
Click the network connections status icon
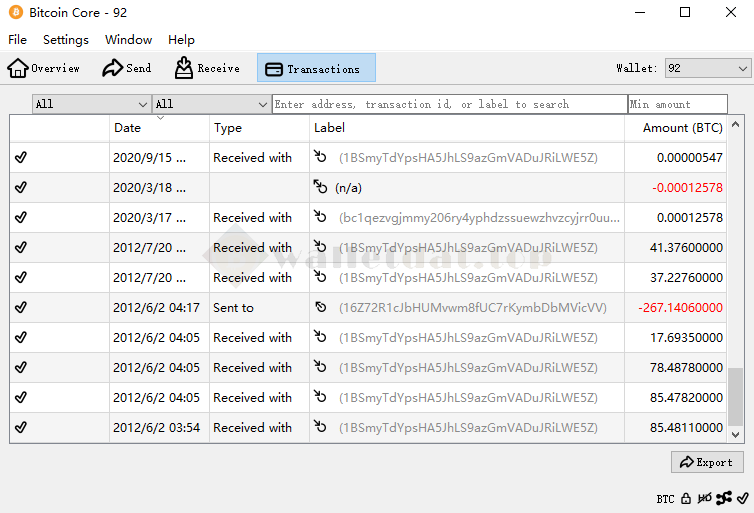[x=723, y=498]
